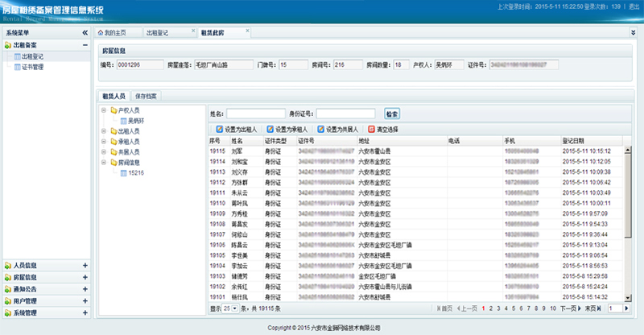Expand the 出租人员 tree folder
Image resolution: width=644 pixels, height=335 pixels.
tap(103, 130)
